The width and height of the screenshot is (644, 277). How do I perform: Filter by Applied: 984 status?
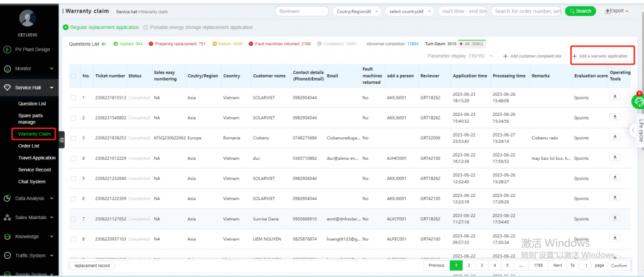128,44
